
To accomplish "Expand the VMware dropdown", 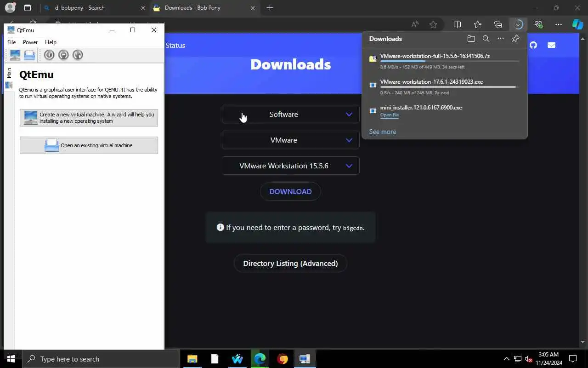I will [291, 140].
